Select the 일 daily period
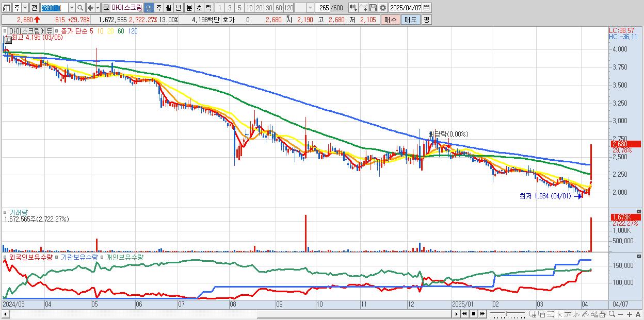Viewport: 644px width, 320px height. (x=149, y=8)
